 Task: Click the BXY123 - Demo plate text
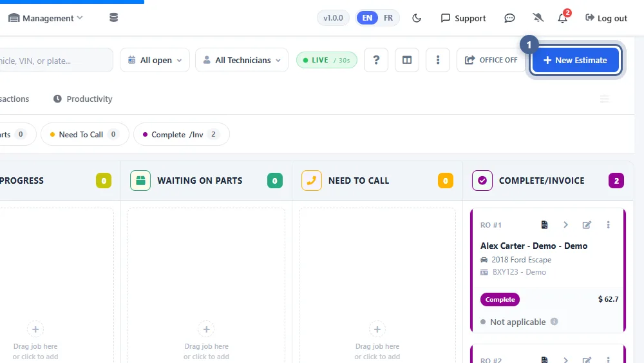coord(519,272)
